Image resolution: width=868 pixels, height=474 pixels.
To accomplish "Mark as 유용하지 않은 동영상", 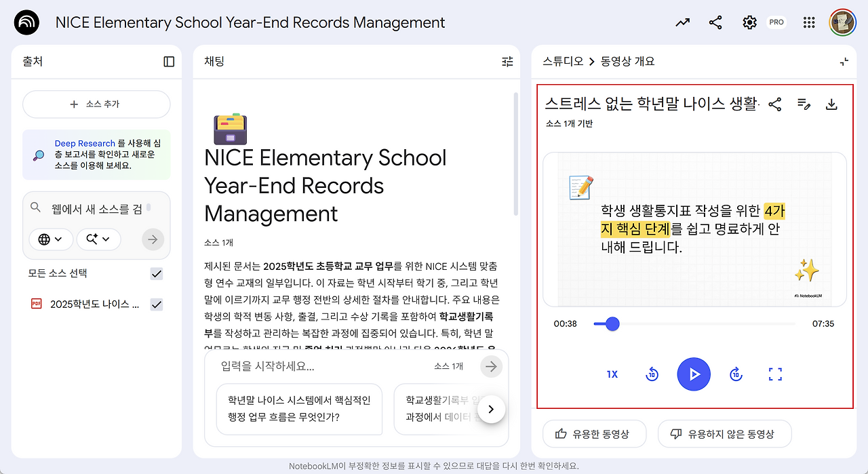I will [x=725, y=434].
